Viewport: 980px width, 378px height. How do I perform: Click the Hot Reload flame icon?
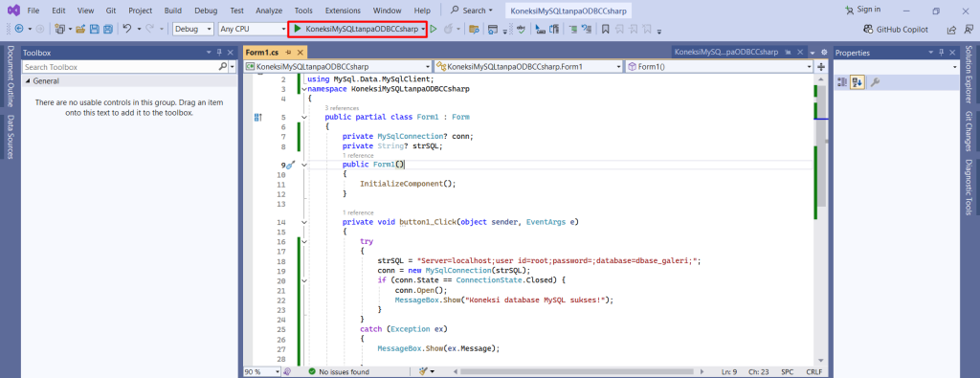(x=448, y=29)
